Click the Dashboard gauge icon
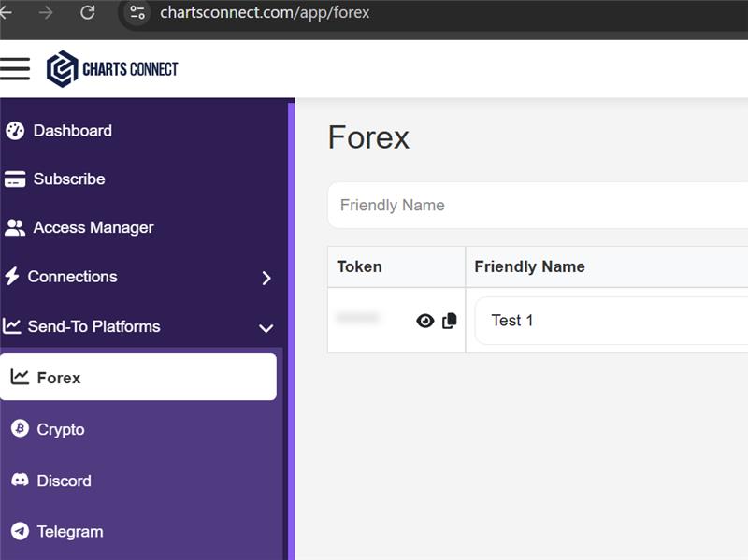 [x=14, y=131]
